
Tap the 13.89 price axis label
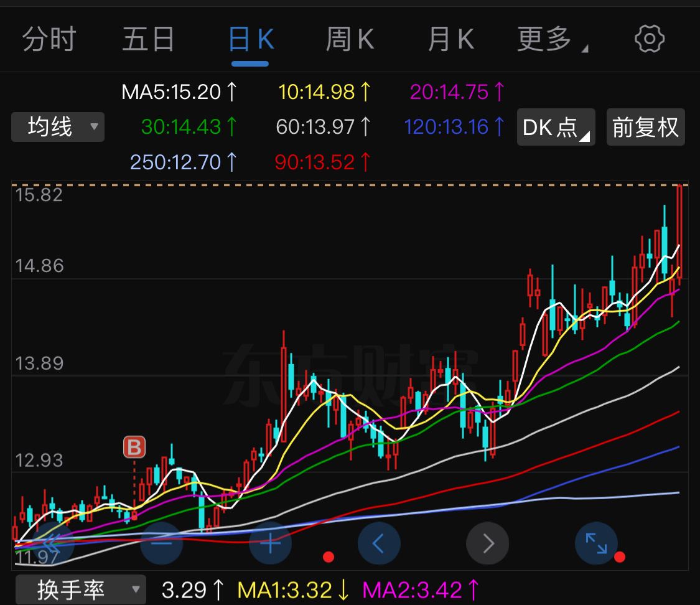point(39,363)
